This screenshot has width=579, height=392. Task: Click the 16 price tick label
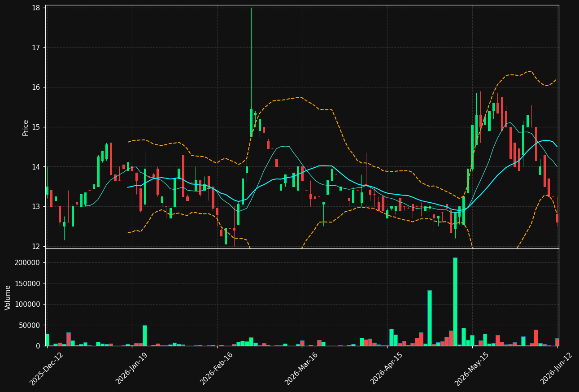tap(36, 87)
